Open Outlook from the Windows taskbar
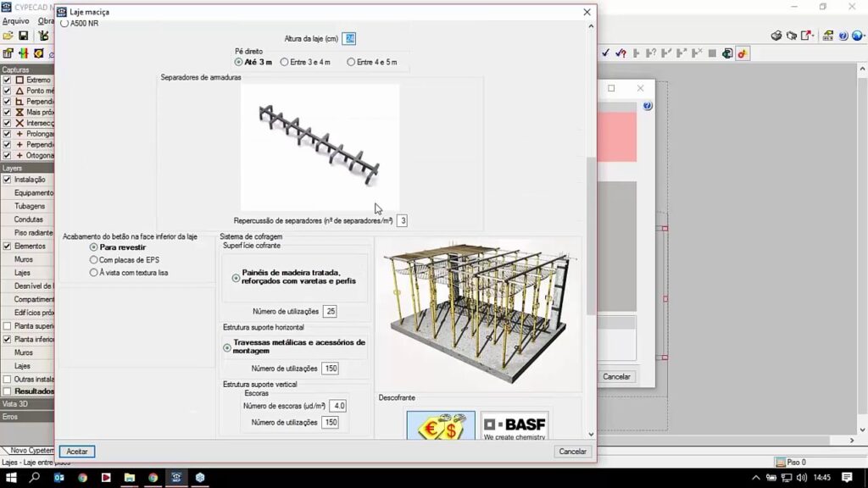 59,478
